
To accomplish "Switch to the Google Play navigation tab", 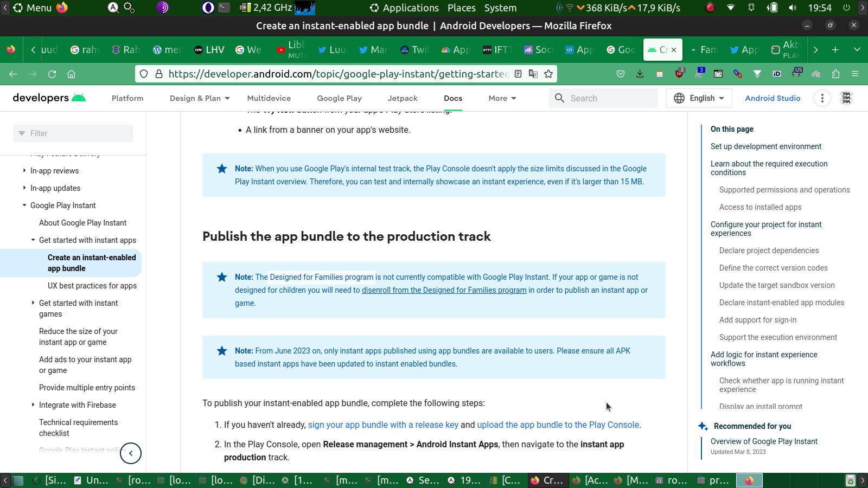I will 339,98.
